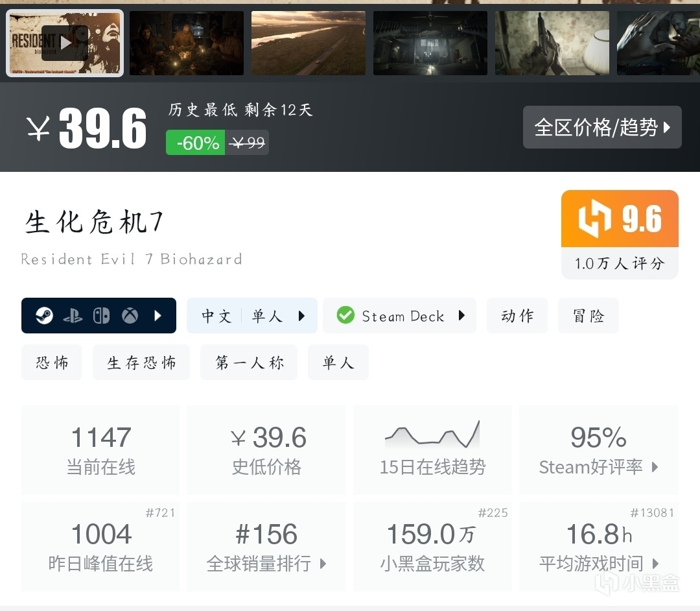Expand the 全球销量排行 arrow
The height and width of the screenshot is (611, 700).
[323, 564]
